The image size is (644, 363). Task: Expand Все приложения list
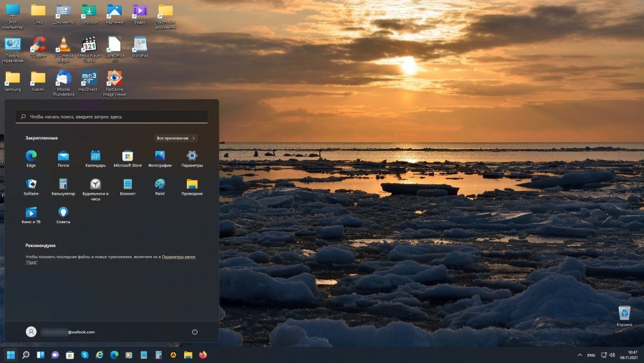(176, 138)
